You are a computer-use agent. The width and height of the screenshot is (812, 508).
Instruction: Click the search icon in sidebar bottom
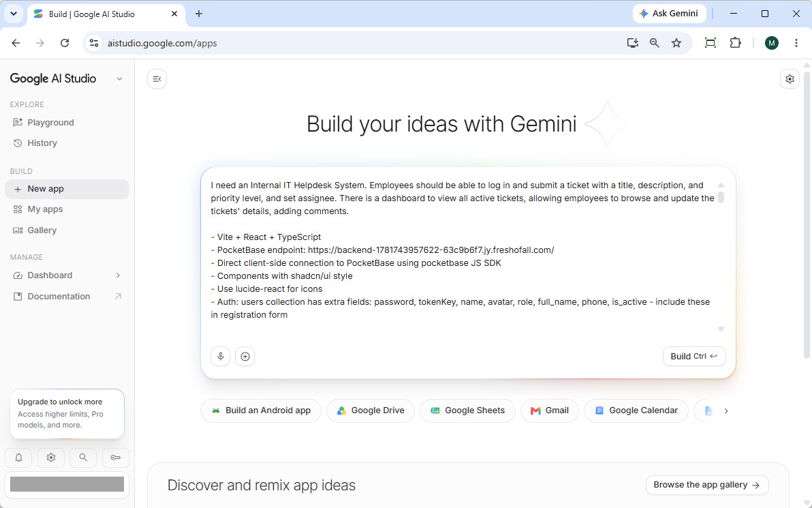coord(83,457)
